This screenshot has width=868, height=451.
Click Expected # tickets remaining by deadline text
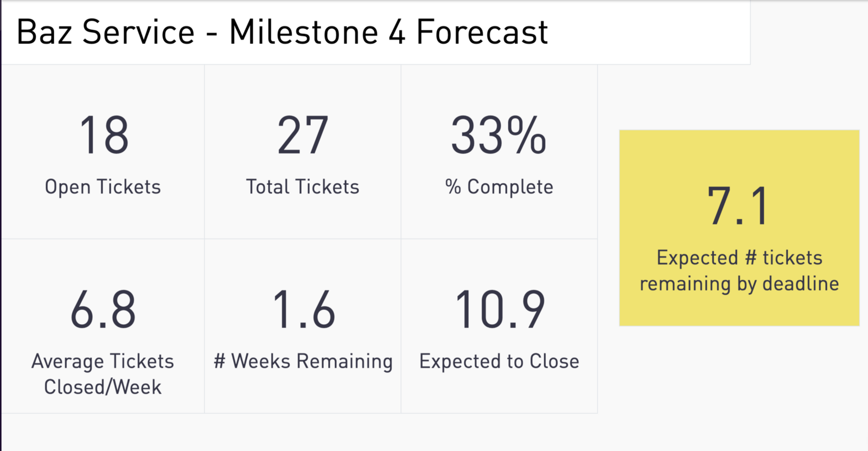739,270
